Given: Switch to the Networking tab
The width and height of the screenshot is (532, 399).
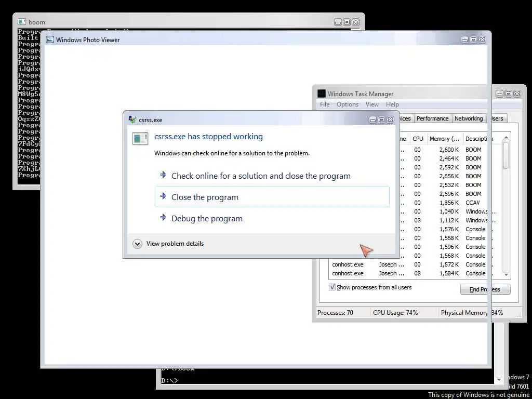Looking at the screenshot, I should coord(469,118).
